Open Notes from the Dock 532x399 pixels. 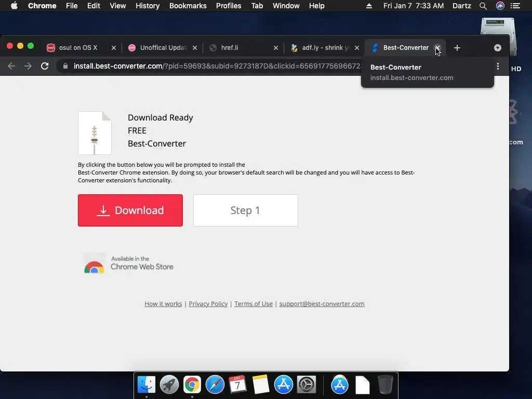tap(261, 385)
